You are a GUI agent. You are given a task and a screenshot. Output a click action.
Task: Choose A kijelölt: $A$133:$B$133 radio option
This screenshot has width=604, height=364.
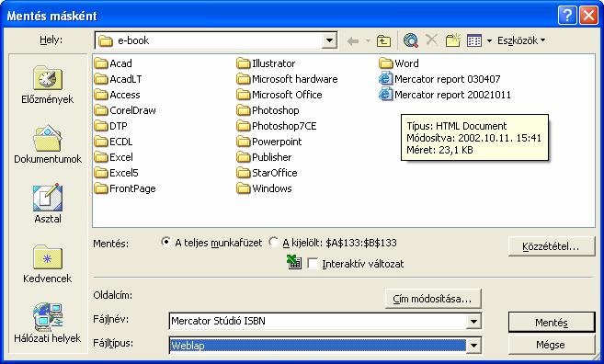coord(273,243)
